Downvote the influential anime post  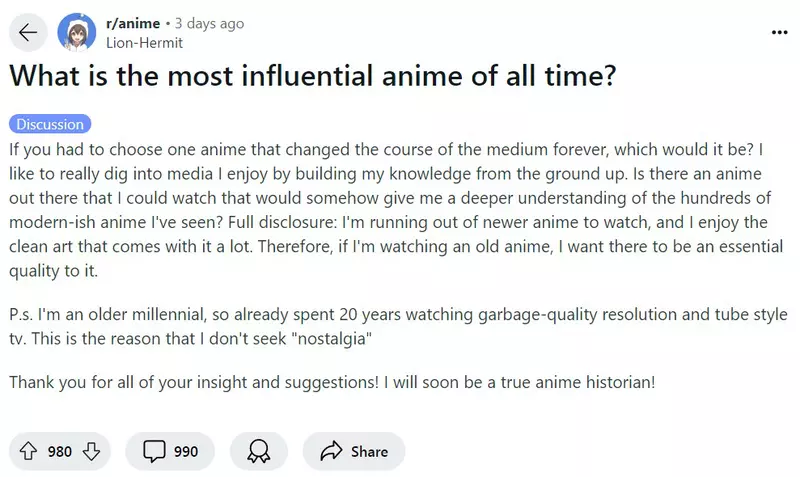[92, 451]
